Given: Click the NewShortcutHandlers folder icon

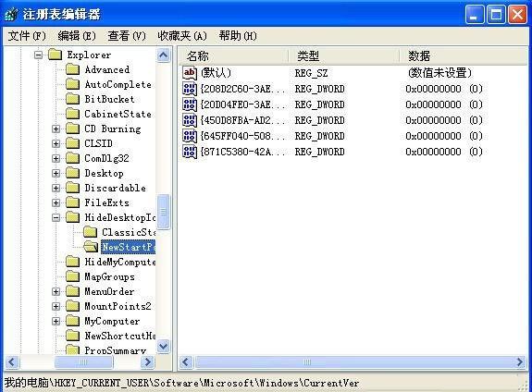Looking at the screenshot, I should tap(72, 336).
